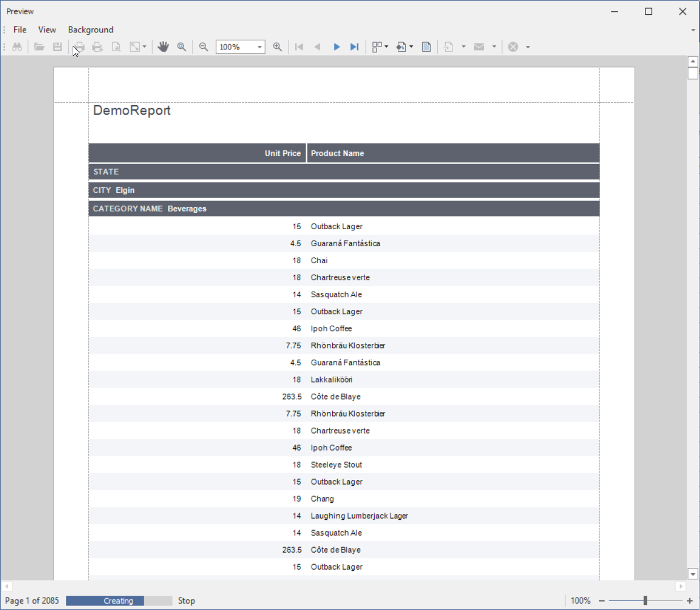Screen dimensions: 700x610
Task: Open the Background menu
Action: tap(91, 30)
